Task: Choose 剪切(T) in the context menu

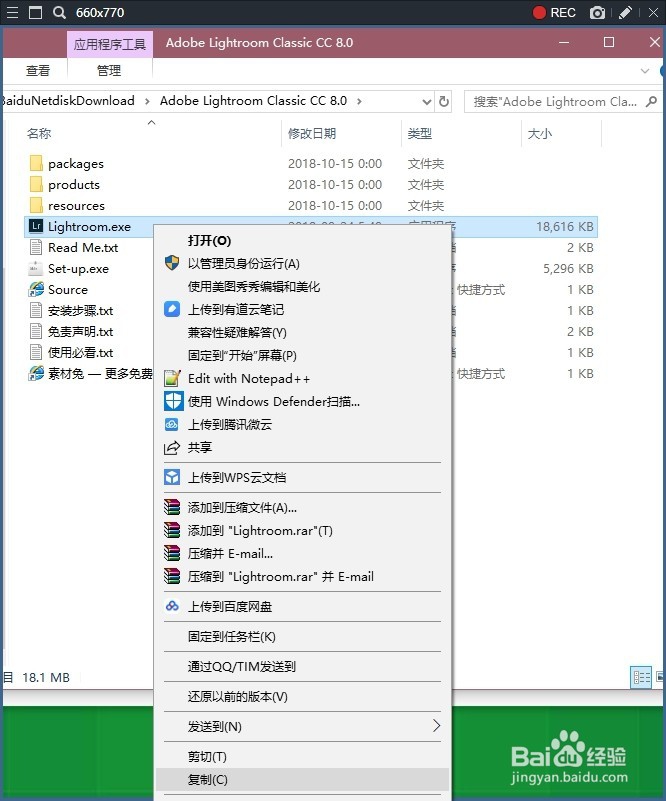Action: 301,757
